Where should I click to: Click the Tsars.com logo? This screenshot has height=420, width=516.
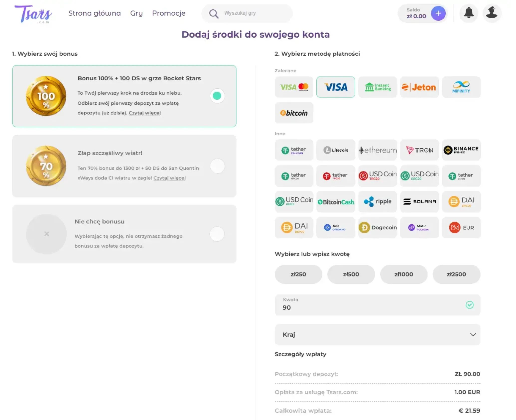[x=33, y=14]
